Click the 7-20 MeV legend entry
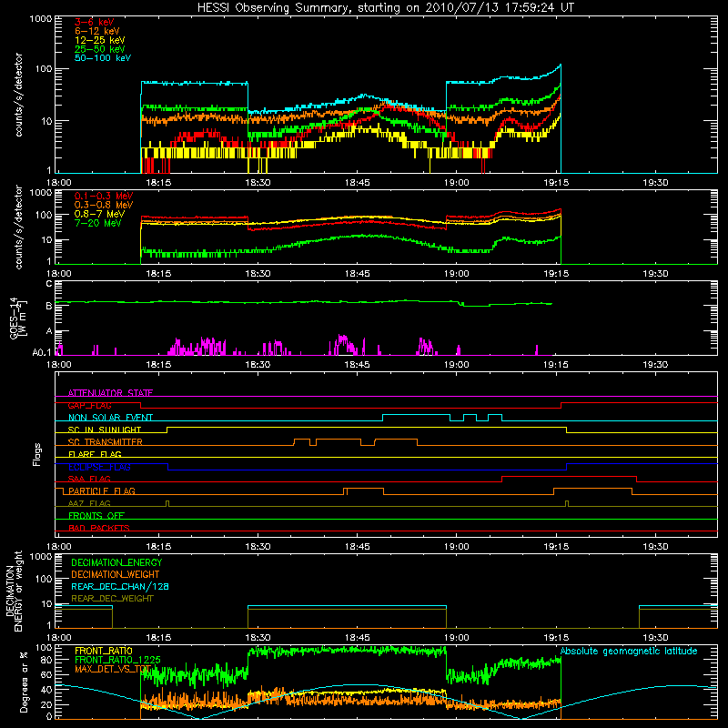The width and height of the screenshot is (728, 728). (x=98, y=223)
